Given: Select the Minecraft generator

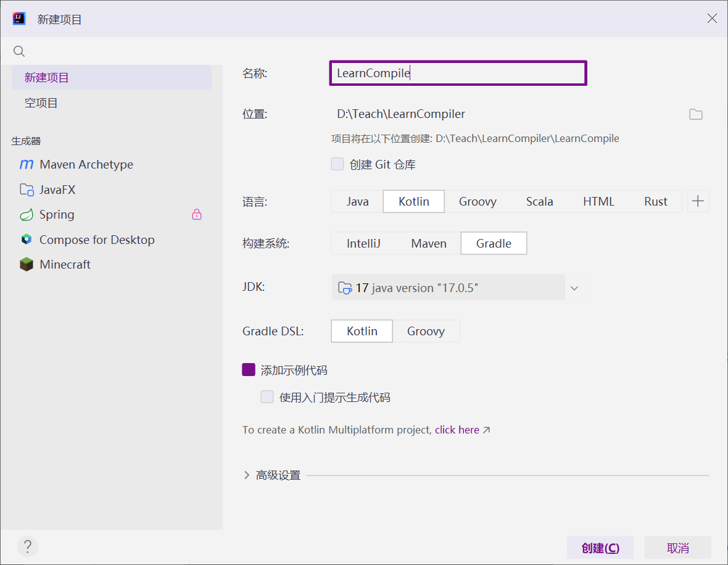Looking at the screenshot, I should [x=112, y=264].
